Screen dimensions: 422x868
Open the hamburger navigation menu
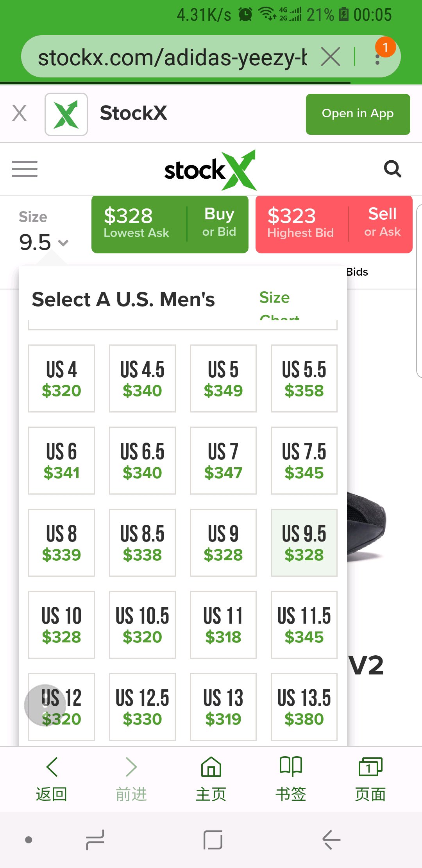click(x=25, y=169)
